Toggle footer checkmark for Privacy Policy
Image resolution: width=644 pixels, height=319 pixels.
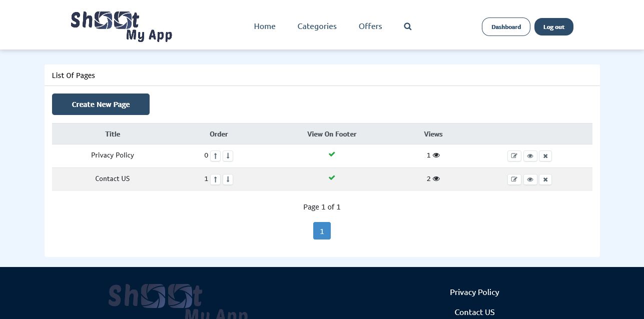click(332, 154)
